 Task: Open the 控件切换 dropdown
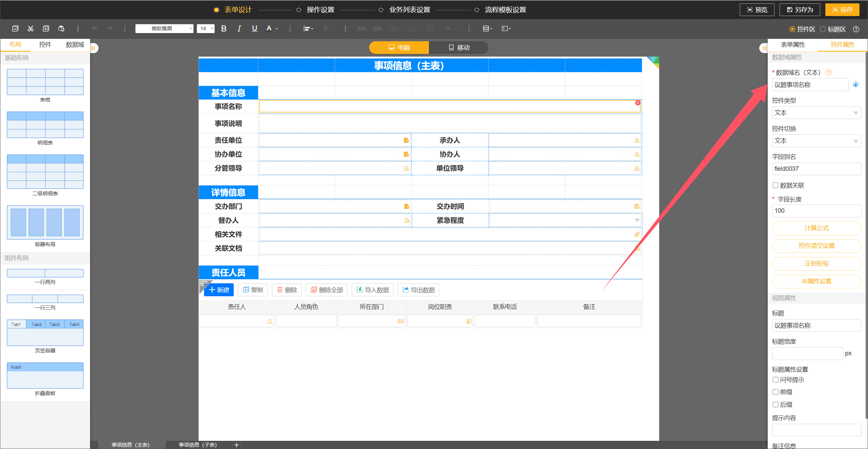(x=816, y=141)
